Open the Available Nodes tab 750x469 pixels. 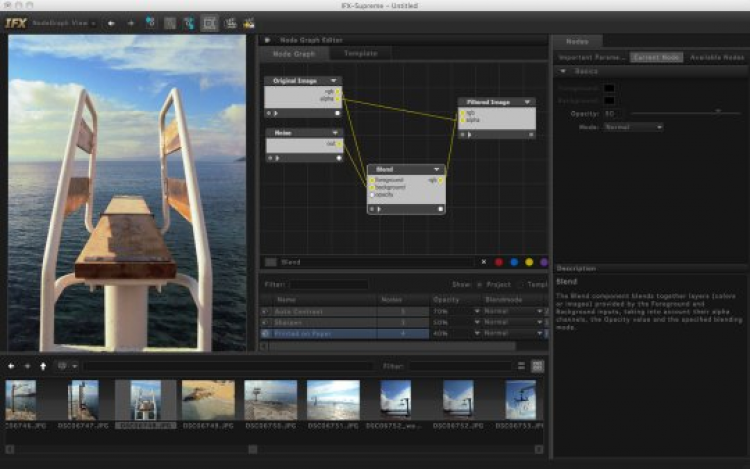[x=718, y=58]
